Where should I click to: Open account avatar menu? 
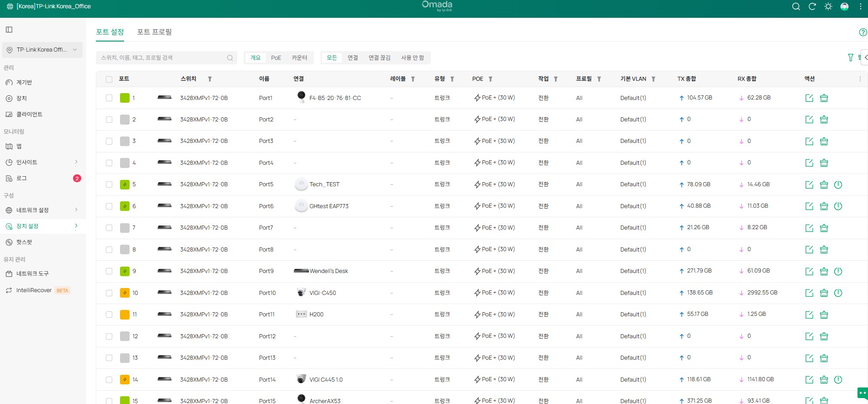tap(845, 6)
